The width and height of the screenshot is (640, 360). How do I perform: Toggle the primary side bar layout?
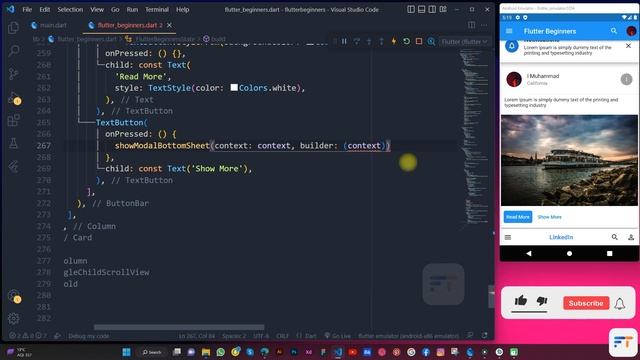[411, 9]
